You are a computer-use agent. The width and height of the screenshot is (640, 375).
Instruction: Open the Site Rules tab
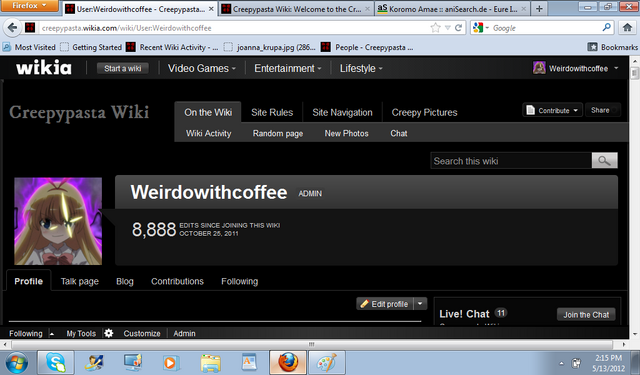pyautogui.click(x=272, y=112)
